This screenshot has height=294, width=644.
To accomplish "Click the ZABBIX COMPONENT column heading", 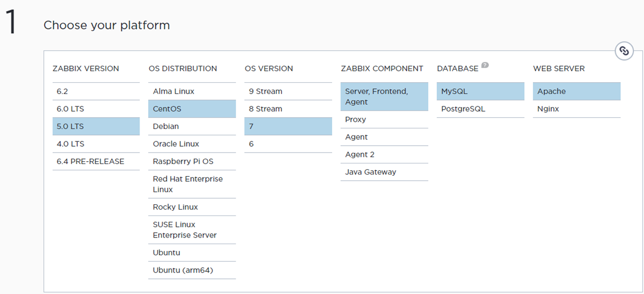I will tap(382, 69).
